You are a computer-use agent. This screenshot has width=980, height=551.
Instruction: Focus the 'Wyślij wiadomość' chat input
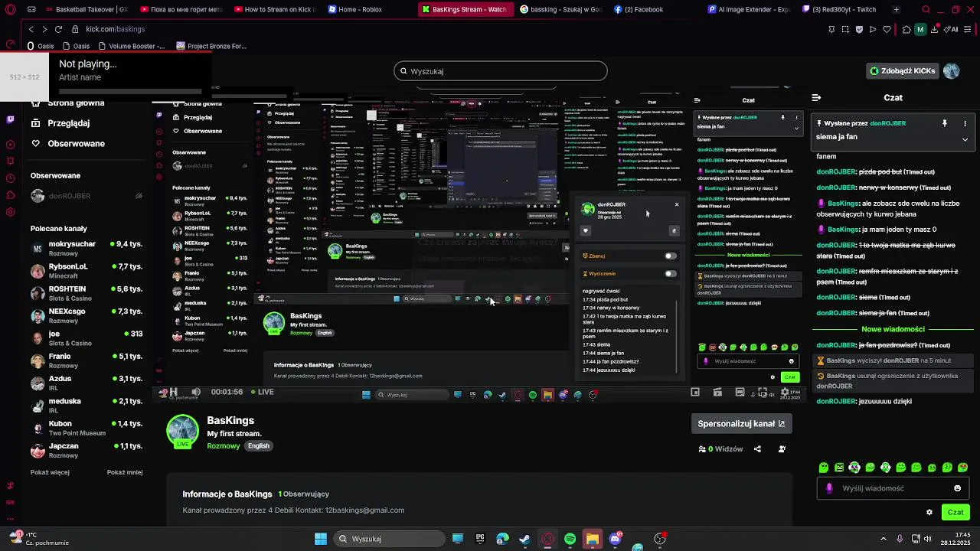click(892, 488)
